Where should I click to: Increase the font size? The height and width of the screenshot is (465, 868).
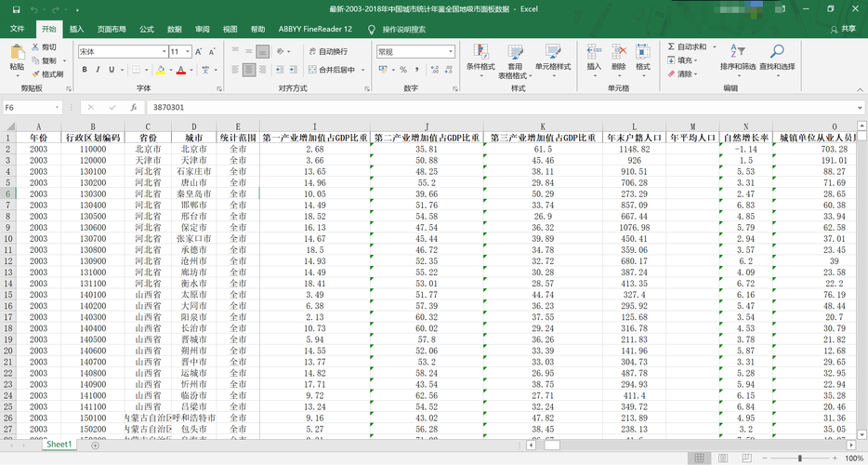198,51
